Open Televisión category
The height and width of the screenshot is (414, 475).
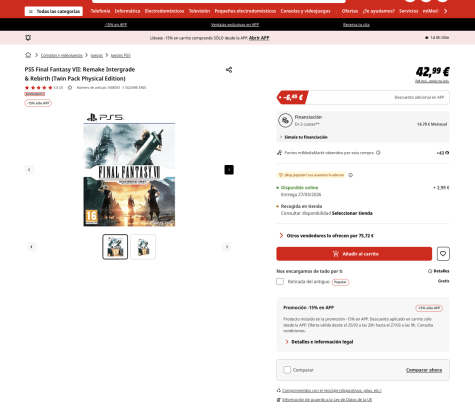coord(199,11)
